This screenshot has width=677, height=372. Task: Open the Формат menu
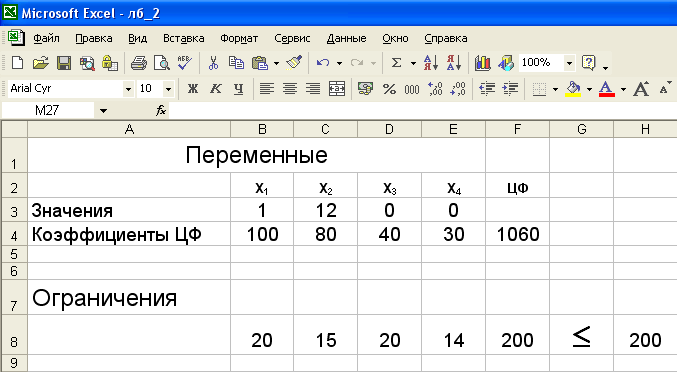239,38
